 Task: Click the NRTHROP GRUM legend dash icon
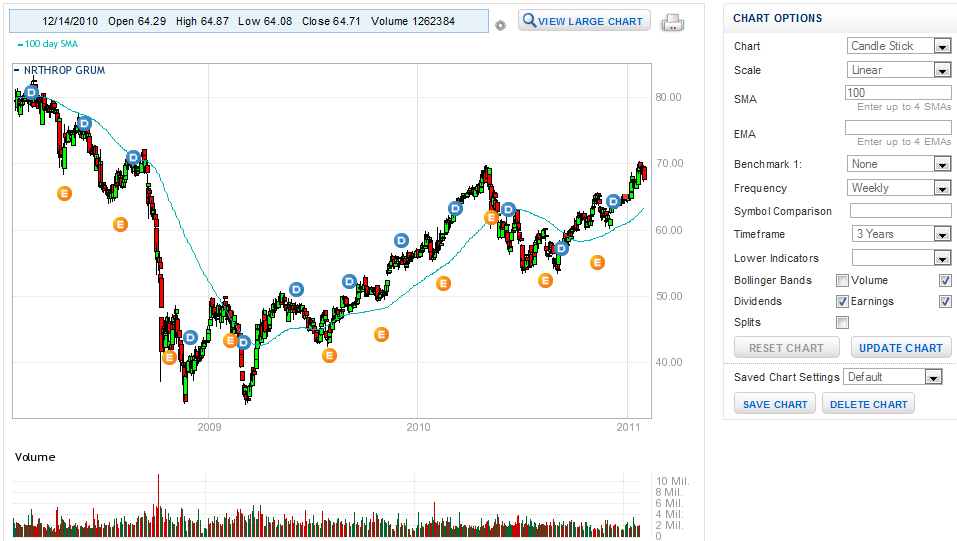(16, 70)
